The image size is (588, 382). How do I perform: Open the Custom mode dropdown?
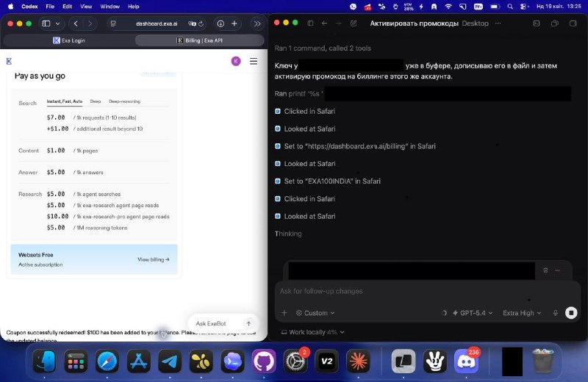315,313
